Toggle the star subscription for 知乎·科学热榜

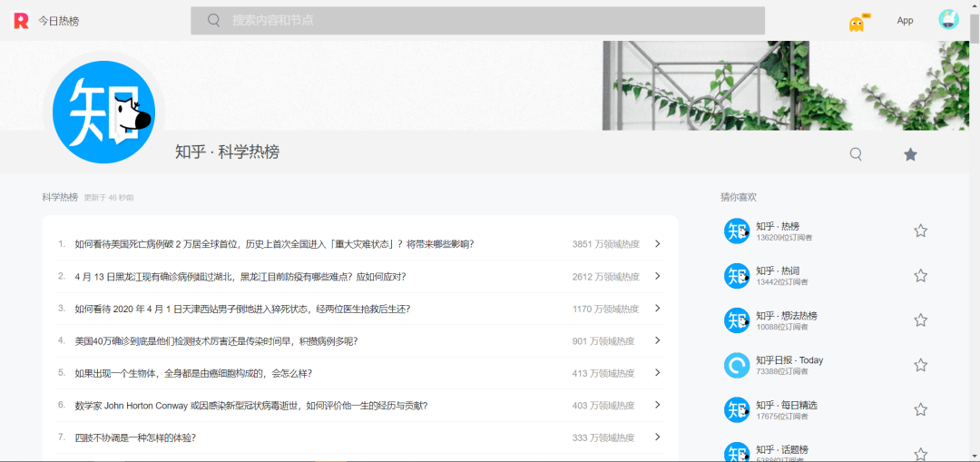point(911,153)
